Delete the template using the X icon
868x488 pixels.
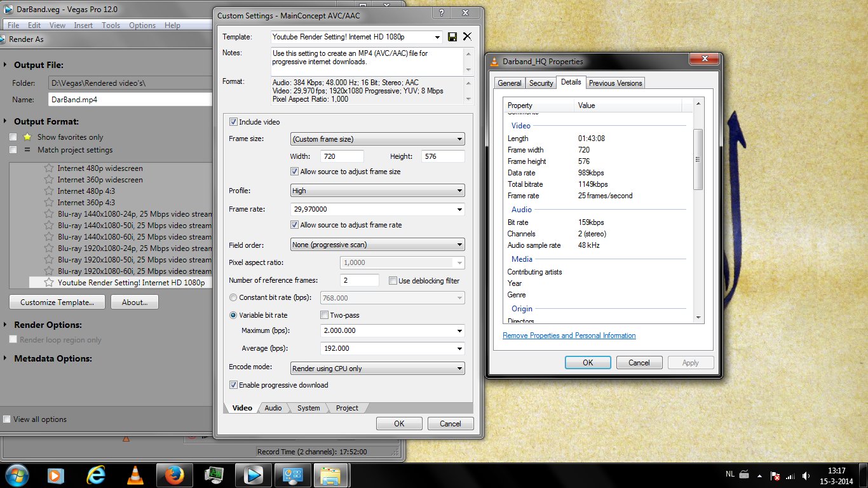pos(467,37)
